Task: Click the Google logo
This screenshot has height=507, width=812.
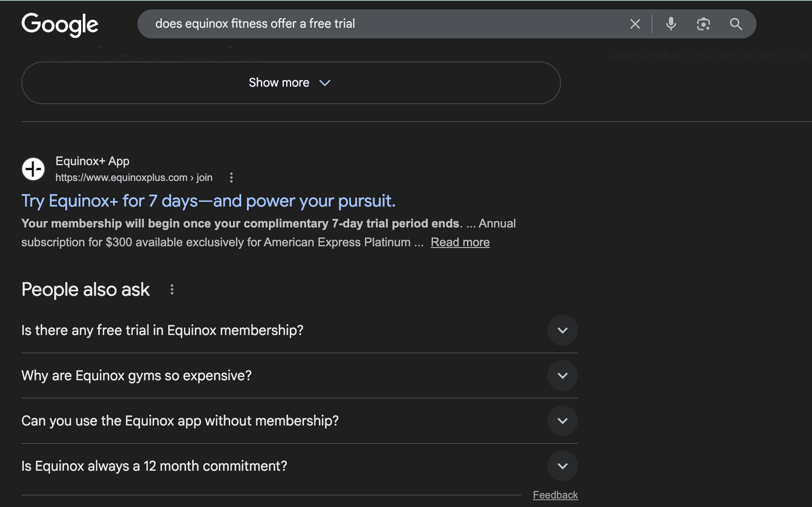Action: (x=60, y=24)
